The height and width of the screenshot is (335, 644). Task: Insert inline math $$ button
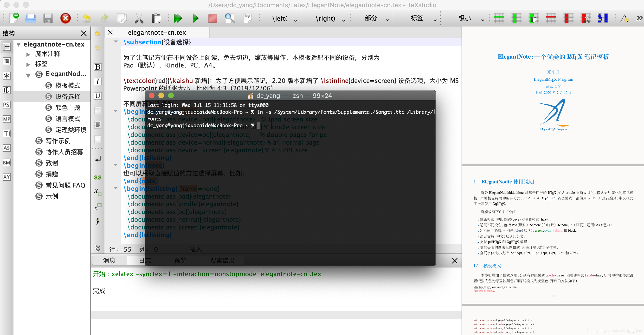click(98, 178)
